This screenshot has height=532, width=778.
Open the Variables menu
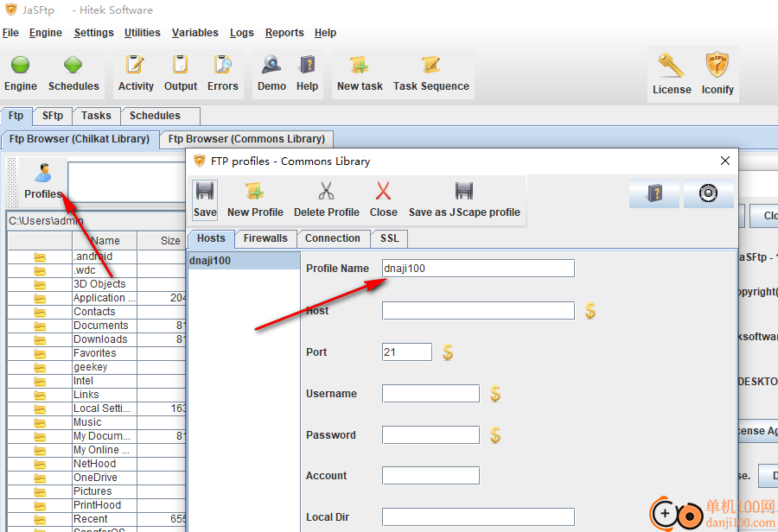(x=195, y=33)
